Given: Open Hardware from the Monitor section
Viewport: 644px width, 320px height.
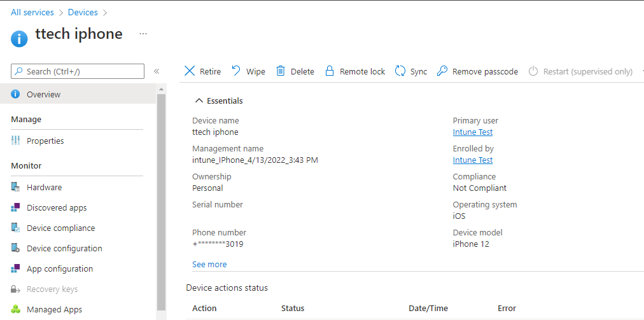Looking at the screenshot, I should 44,188.
